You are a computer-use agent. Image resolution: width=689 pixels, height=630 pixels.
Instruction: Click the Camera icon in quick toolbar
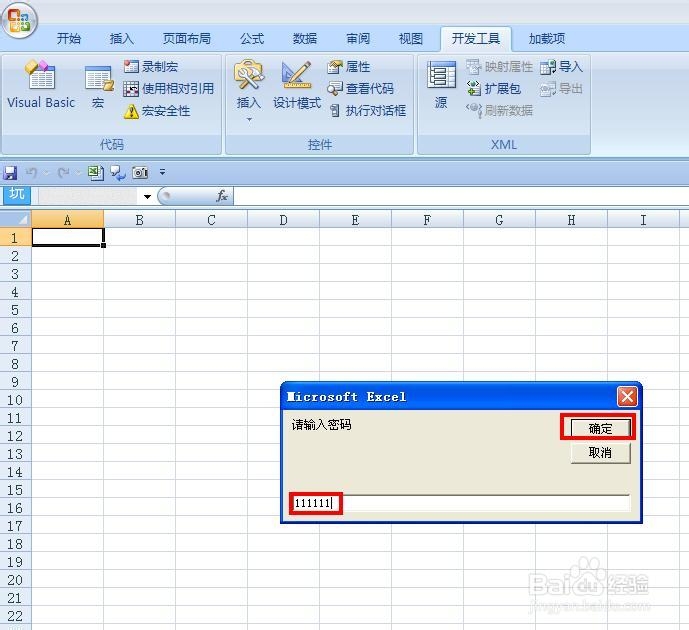(140, 173)
